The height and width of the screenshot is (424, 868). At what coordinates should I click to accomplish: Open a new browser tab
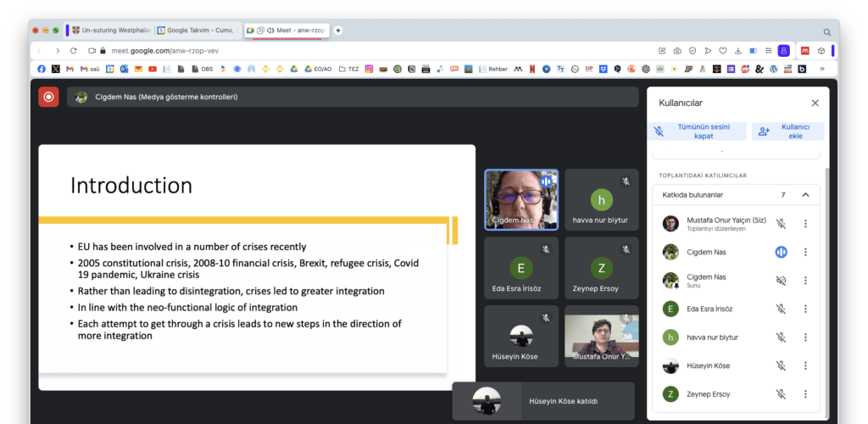click(338, 31)
